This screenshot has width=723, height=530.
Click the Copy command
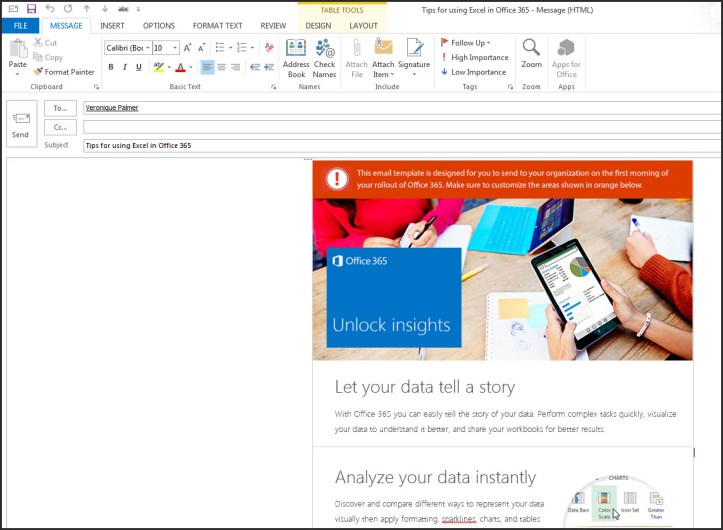pos(48,57)
